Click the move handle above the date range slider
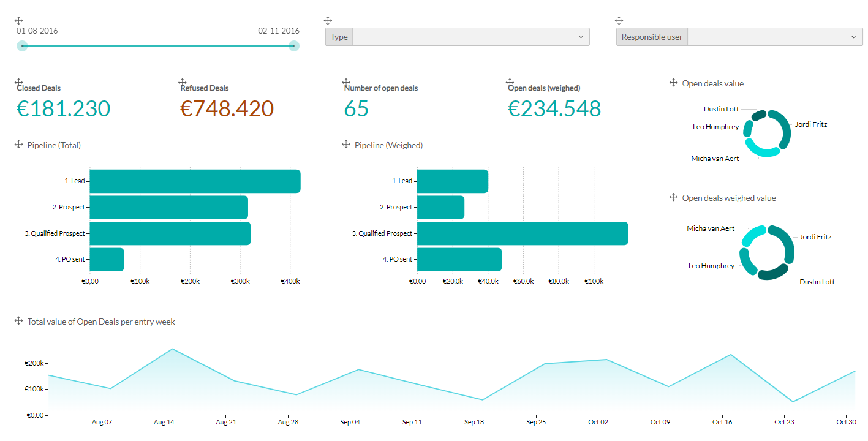This screenshot has height=441, width=868. pyautogui.click(x=18, y=21)
